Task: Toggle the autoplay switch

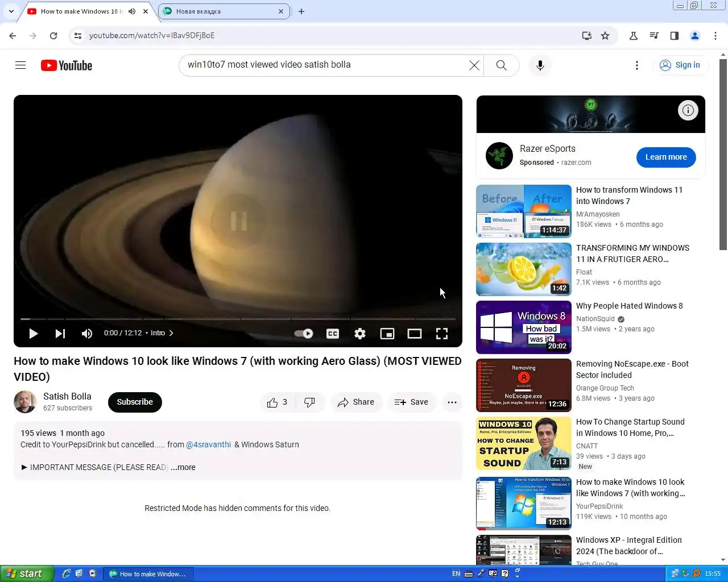Action: click(x=304, y=334)
